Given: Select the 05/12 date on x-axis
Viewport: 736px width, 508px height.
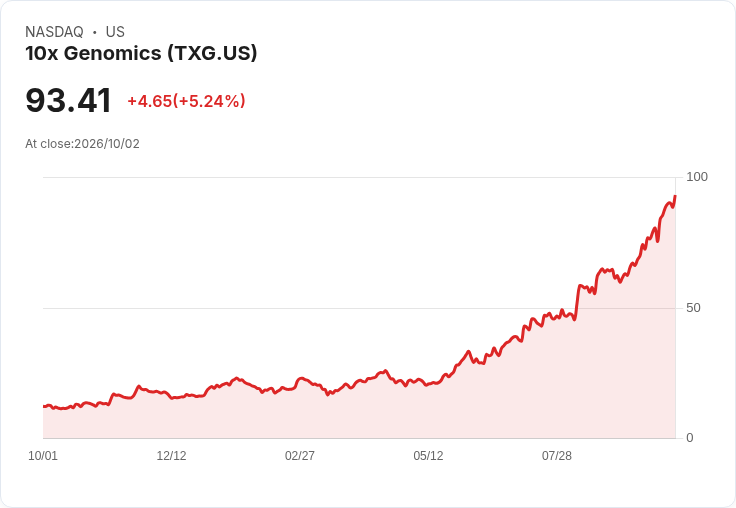Looking at the screenshot, I should point(428,455).
